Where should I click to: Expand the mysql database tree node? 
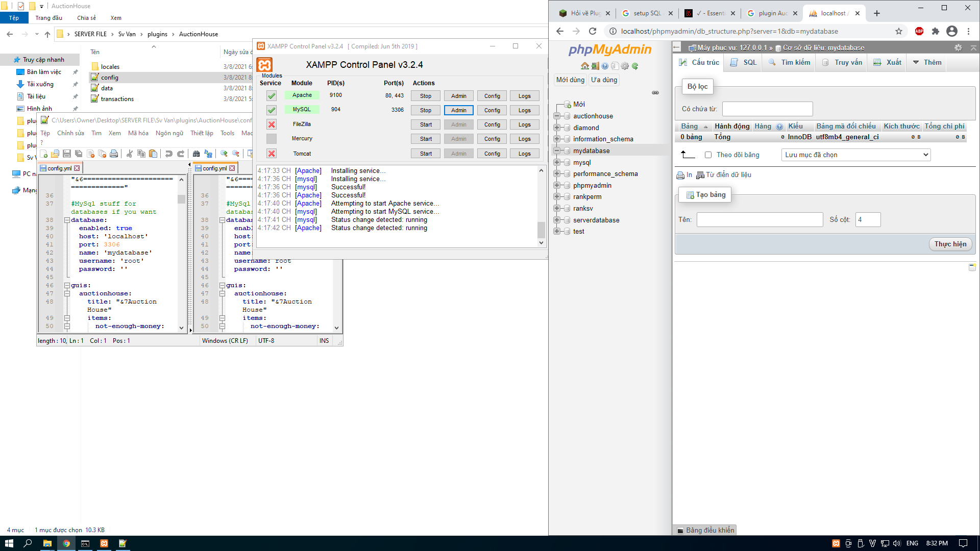click(557, 162)
